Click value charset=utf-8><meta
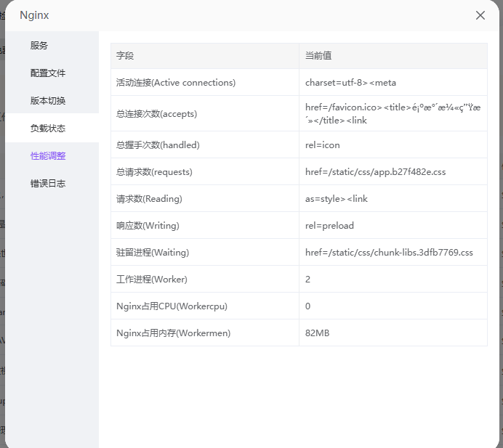 [350, 83]
